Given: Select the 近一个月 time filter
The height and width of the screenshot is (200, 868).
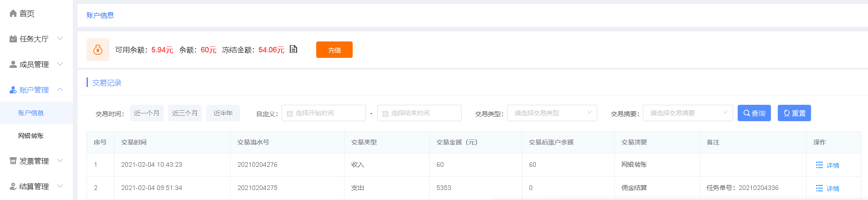Looking at the screenshot, I should (147, 113).
